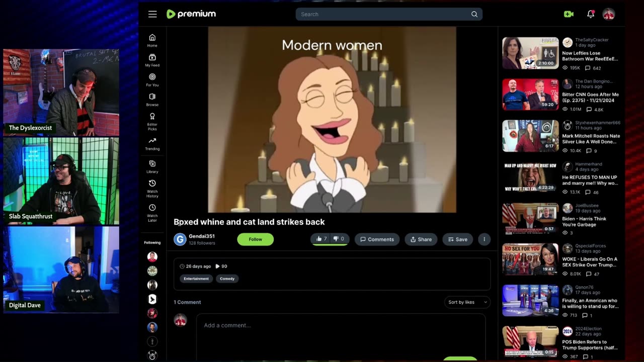Open the Sort by likes dropdown
The height and width of the screenshot is (362, 644).
point(467,302)
